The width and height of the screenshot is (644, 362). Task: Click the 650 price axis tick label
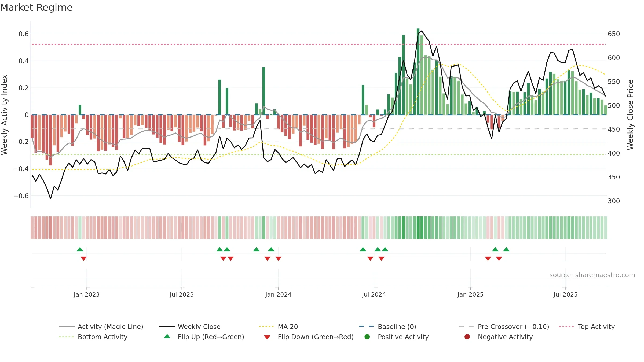coord(614,34)
